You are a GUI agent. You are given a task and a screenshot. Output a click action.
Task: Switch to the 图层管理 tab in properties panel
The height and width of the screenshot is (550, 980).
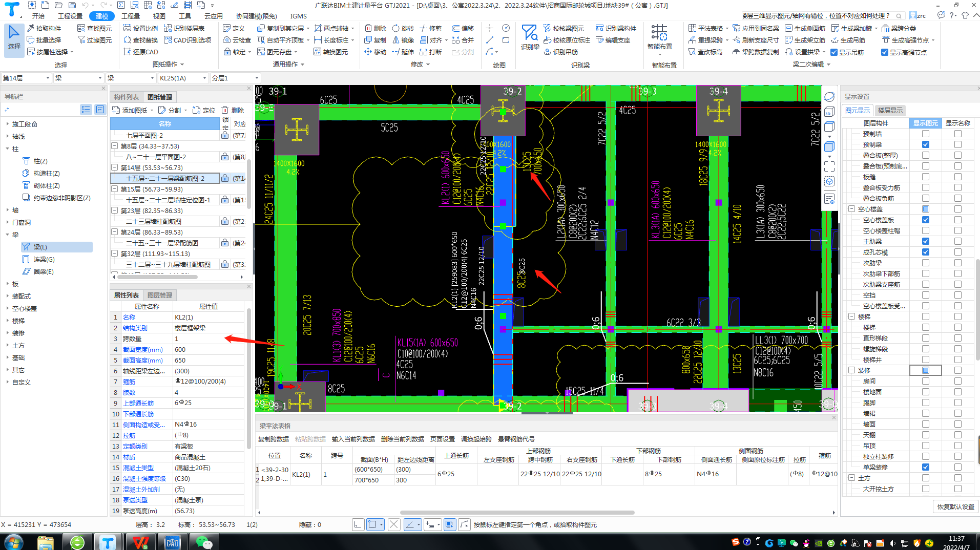point(160,295)
